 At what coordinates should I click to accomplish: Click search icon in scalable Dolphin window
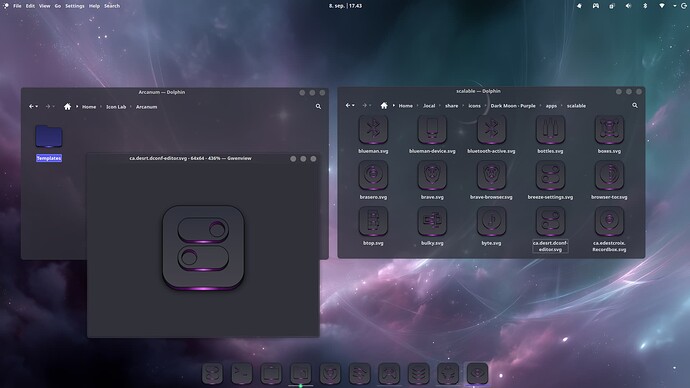[635, 106]
